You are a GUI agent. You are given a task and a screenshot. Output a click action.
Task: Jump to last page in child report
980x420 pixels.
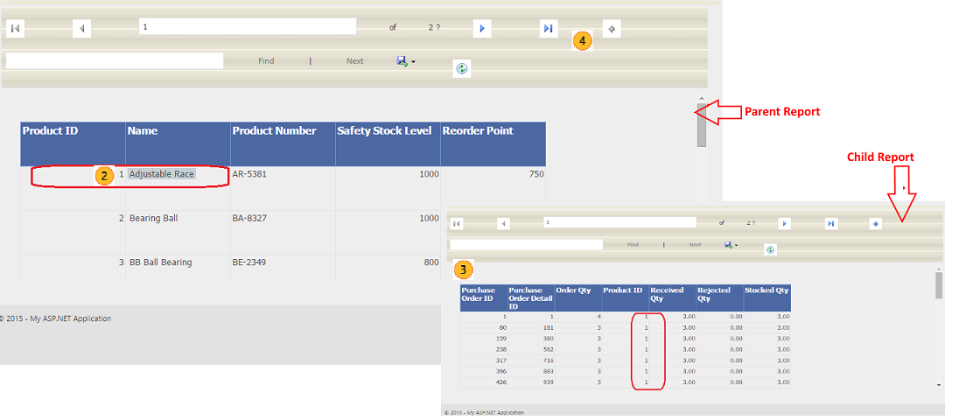830,224
